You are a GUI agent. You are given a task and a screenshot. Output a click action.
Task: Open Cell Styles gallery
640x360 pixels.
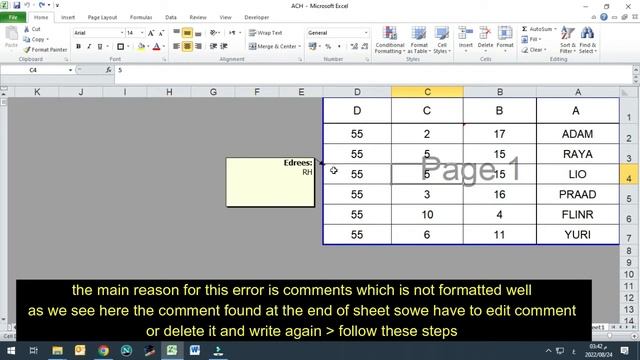tap(442, 40)
